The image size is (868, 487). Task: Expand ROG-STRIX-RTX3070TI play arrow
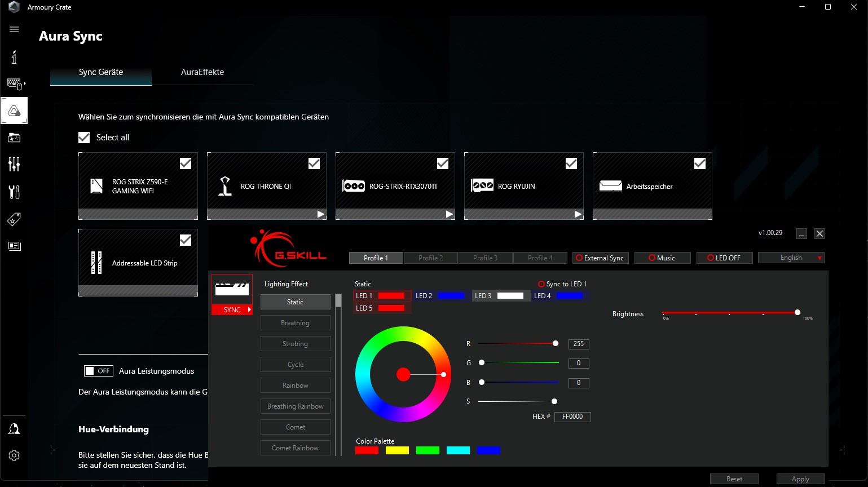(x=449, y=214)
